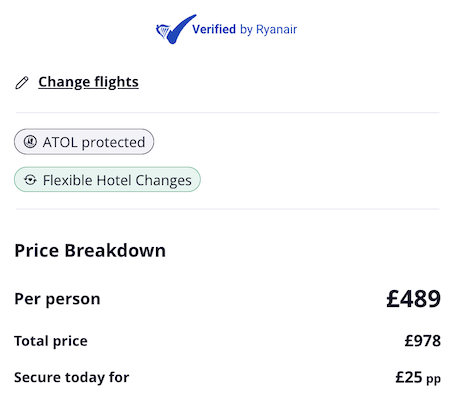Select the Flexible Hotel Changes badge
Image resolution: width=454 pixels, height=394 pixels.
107,180
